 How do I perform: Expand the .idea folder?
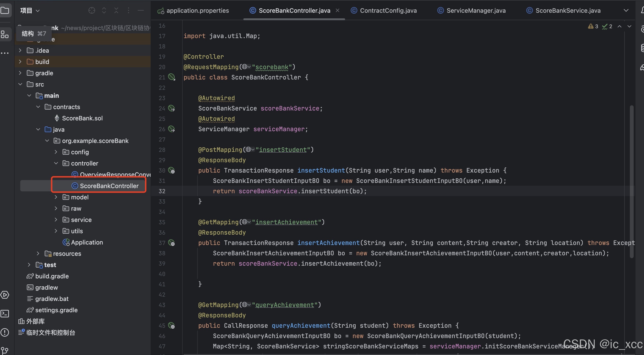pos(20,51)
